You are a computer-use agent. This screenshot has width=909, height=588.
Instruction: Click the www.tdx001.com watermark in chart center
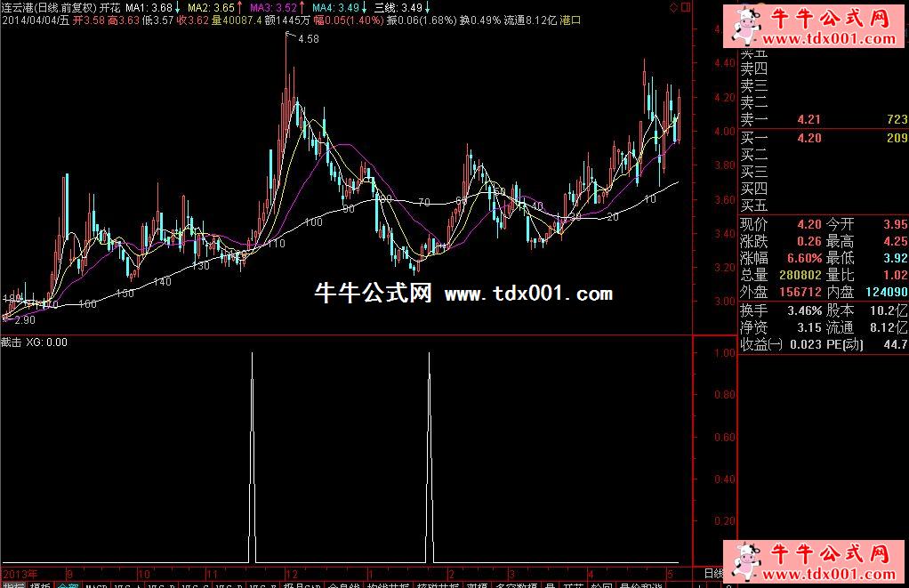[x=527, y=294]
